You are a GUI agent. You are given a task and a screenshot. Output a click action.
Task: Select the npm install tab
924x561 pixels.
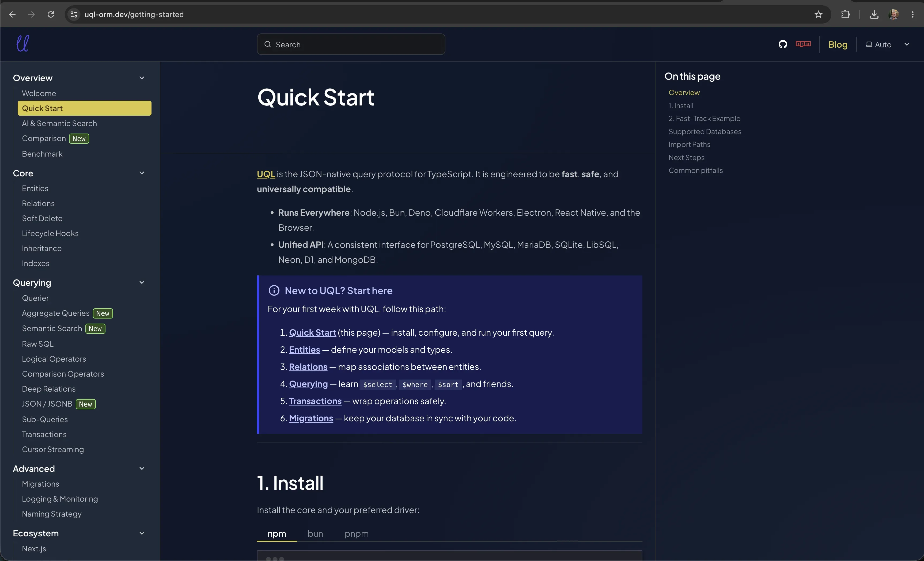277,533
